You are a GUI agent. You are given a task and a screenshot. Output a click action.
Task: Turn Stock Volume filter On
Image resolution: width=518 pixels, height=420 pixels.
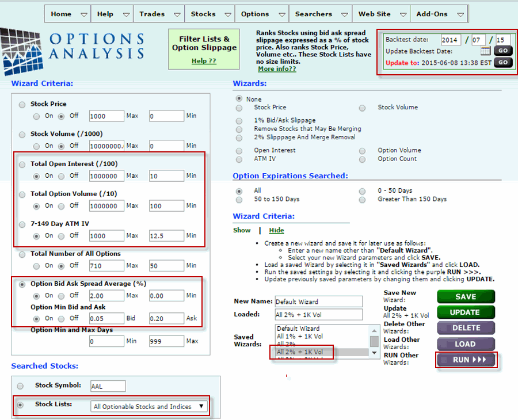click(x=36, y=146)
